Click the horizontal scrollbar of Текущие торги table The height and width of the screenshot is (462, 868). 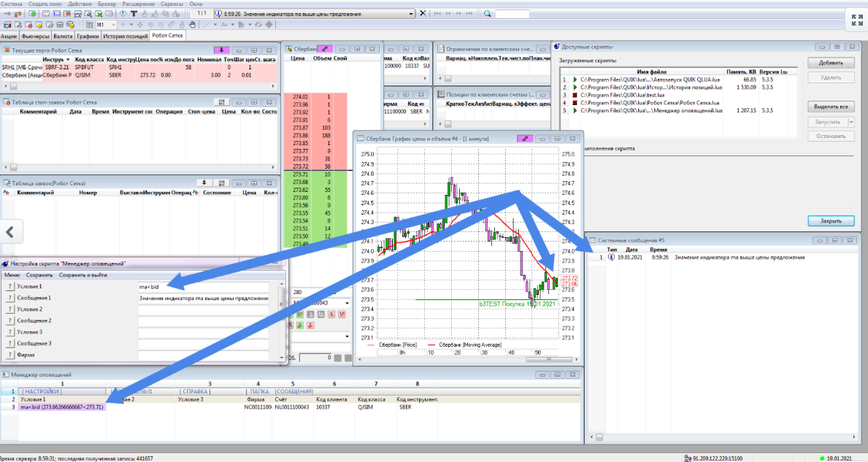coord(139,86)
